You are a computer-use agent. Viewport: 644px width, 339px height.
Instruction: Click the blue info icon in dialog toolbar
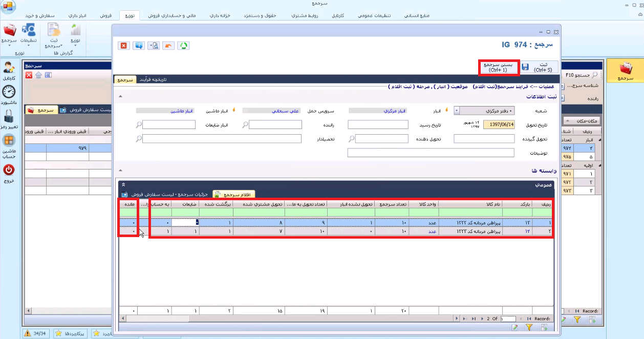(138, 46)
